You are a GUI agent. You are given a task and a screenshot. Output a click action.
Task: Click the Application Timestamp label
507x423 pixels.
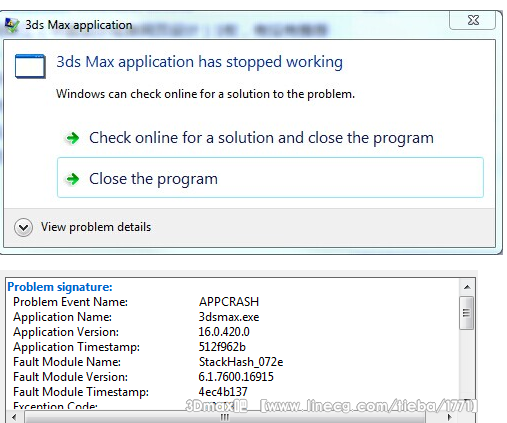click(76, 347)
